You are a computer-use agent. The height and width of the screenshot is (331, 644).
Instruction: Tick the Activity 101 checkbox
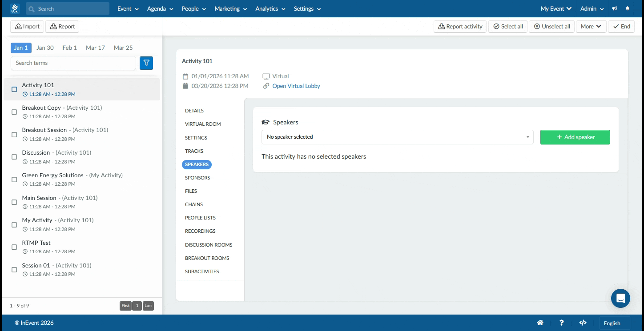(x=14, y=89)
